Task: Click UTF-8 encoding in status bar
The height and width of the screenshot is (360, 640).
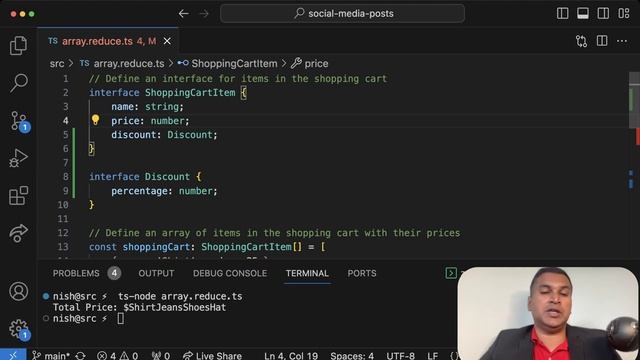Action: [x=400, y=356]
